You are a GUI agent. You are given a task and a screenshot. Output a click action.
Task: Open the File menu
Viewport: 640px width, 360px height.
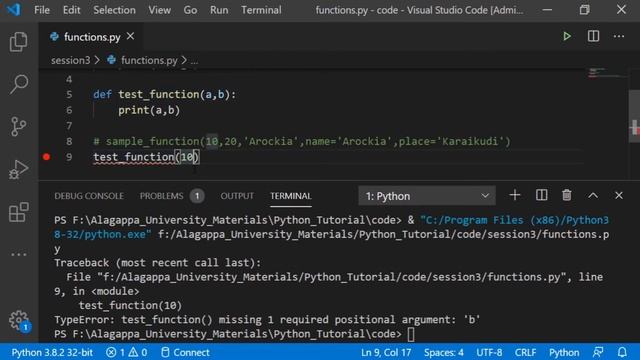pyautogui.click(x=42, y=10)
